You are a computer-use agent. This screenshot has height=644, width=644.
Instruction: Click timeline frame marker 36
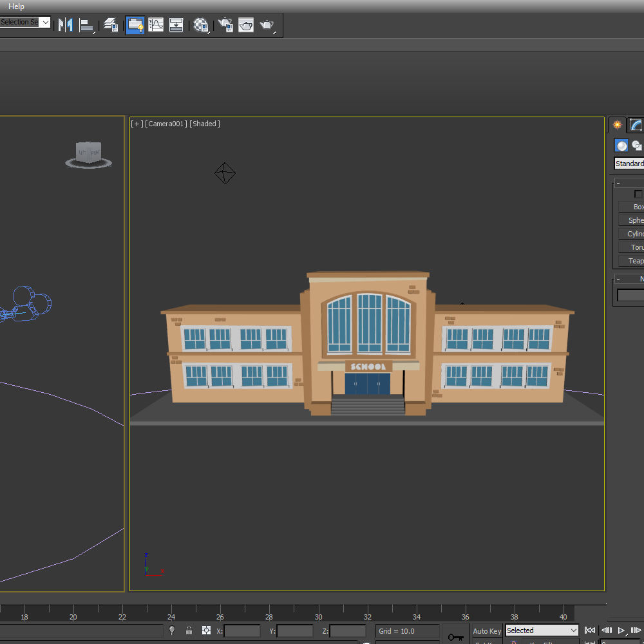465,617
